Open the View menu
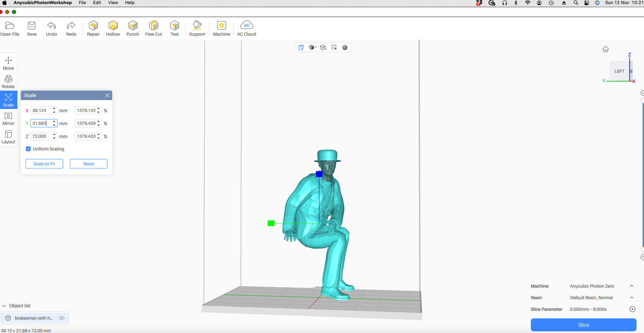Image resolution: width=644 pixels, height=333 pixels. pyautogui.click(x=113, y=3)
